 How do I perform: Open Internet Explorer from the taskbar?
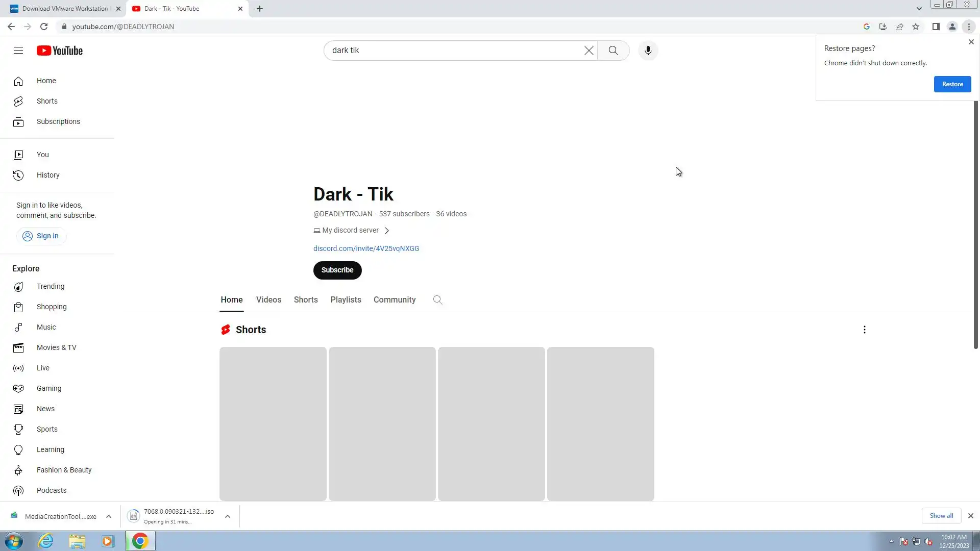tap(46, 541)
